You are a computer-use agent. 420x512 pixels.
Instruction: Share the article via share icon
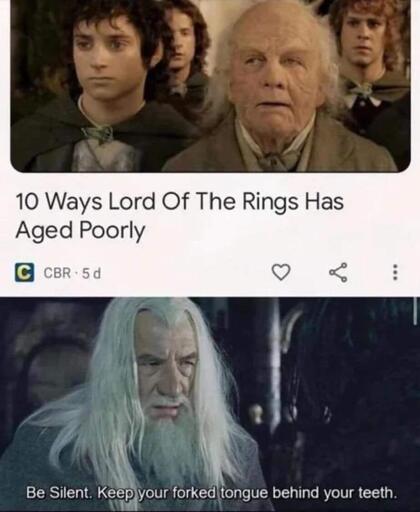(339, 273)
